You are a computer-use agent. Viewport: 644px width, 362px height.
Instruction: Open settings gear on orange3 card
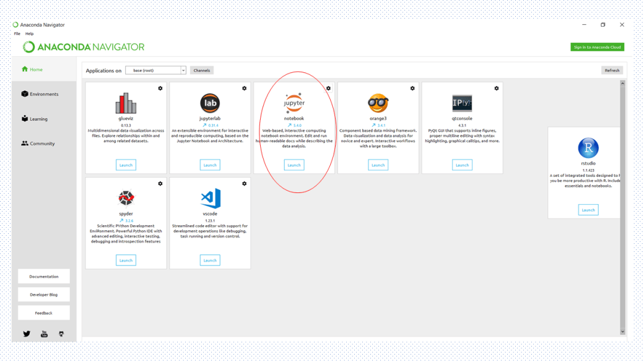(x=412, y=88)
